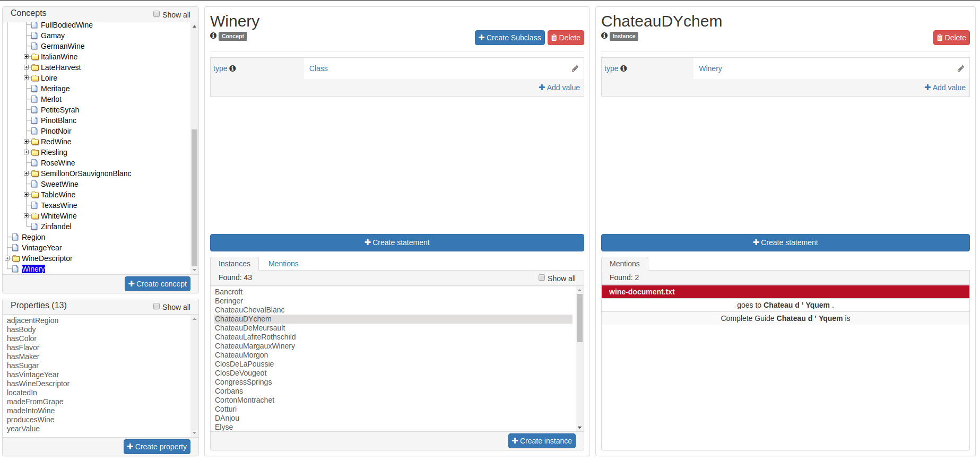The image size is (980, 461).
Task: Expand the RedWine tree node
Action: 27,142
